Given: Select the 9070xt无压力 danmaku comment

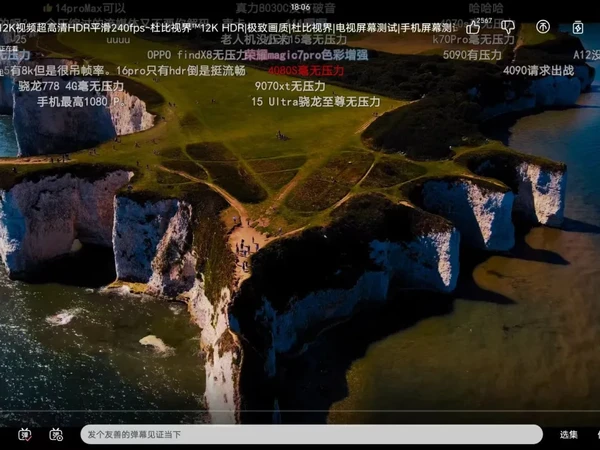Looking at the screenshot, I should [x=290, y=86].
